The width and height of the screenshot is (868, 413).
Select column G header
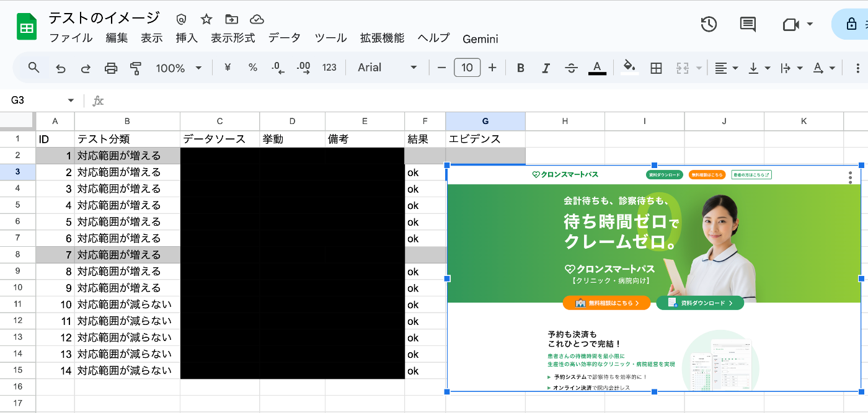[485, 121]
